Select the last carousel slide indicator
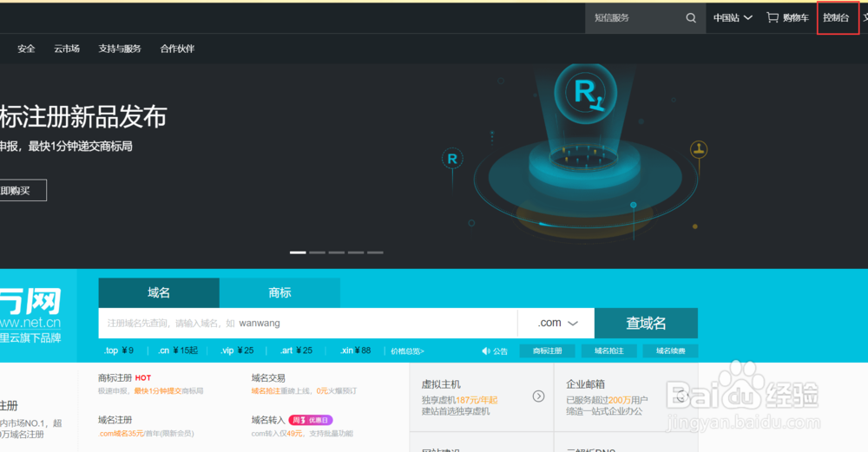 click(375, 252)
